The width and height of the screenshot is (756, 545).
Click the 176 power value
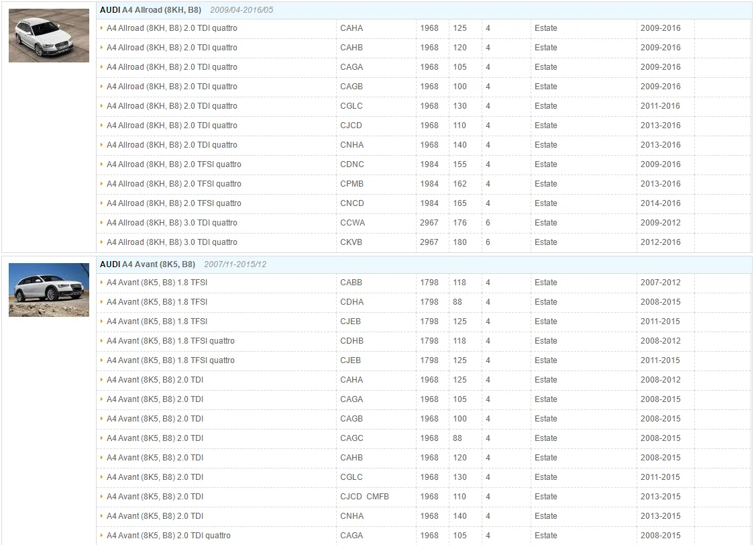460,223
